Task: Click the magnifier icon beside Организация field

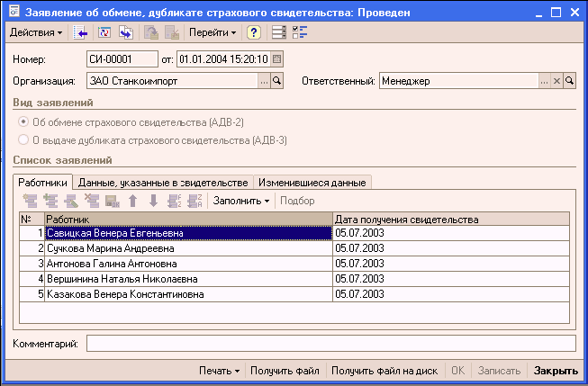Action: pos(277,81)
